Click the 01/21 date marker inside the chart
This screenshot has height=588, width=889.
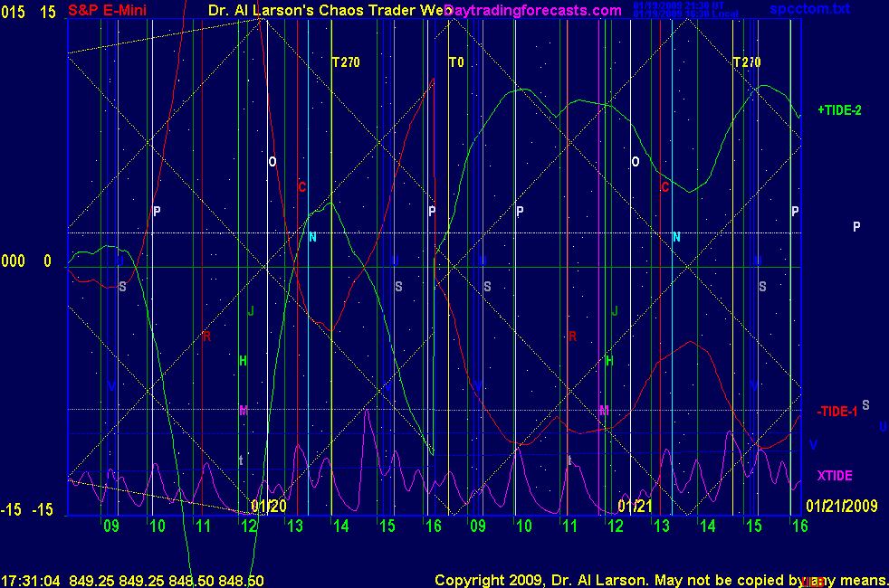[635, 506]
